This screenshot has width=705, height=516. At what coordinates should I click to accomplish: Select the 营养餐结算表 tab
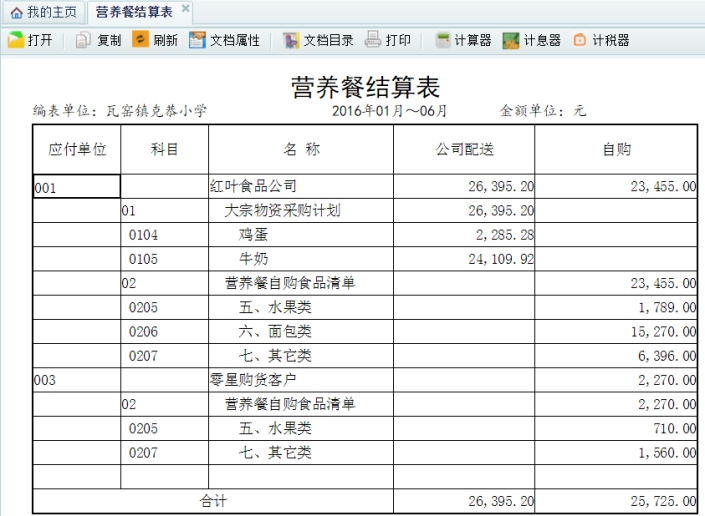pyautogui.click(x=134, y=12)
